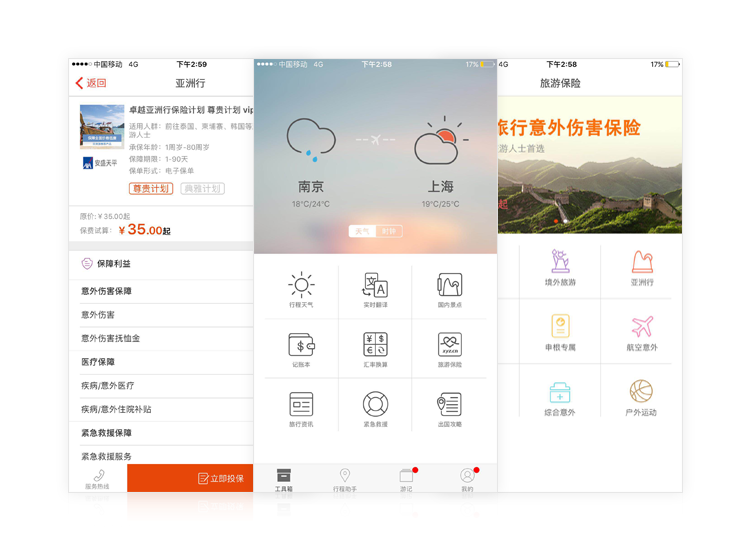Select the 亚洲行 category icon
The image size is (750, 550).
[642, 262]
